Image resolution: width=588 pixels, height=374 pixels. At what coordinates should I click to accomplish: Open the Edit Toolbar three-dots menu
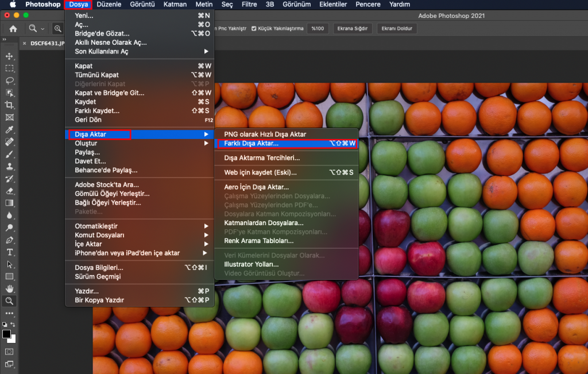[x=9, y=313]
